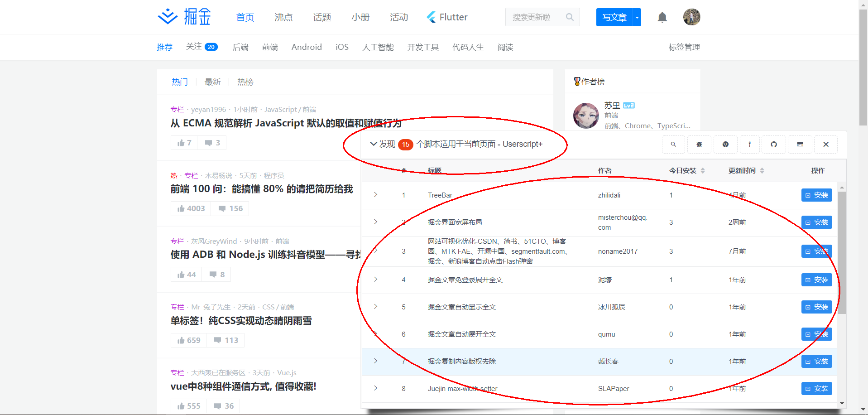Open search in the Userscript+ panel
Screen dimensions: 868x415
tap(673, 145)
